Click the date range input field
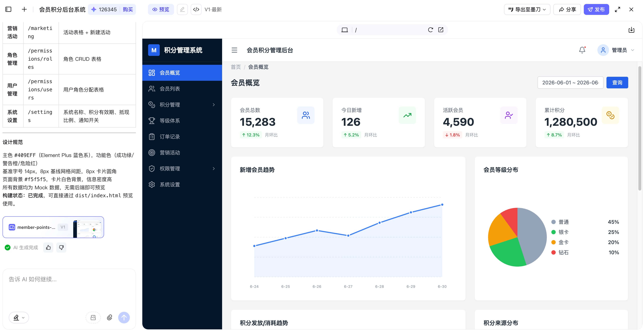 (570, 83)
